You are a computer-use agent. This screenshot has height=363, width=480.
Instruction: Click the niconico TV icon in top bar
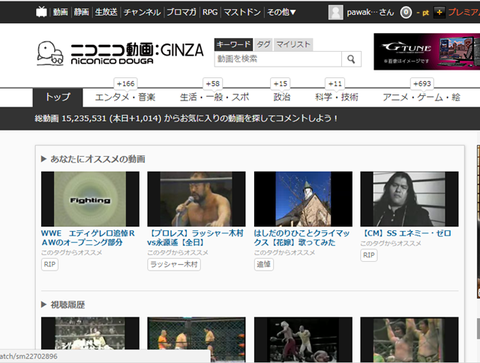41,12
